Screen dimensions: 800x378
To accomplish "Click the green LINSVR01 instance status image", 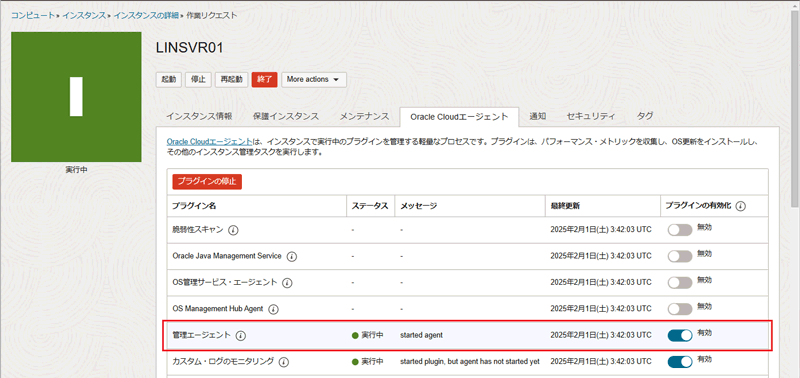I will (x=76, y=97).
